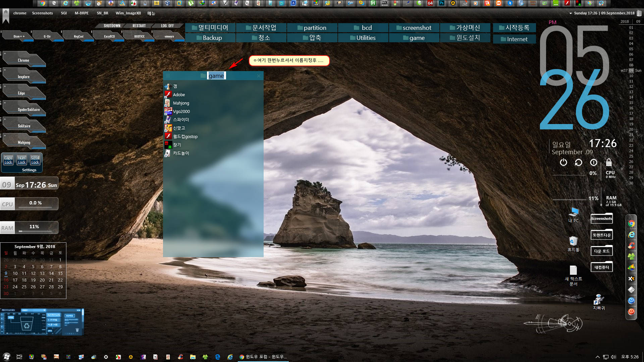
Task: Open VirtualBox cube icon in top dock
Action: pos(168,3)
